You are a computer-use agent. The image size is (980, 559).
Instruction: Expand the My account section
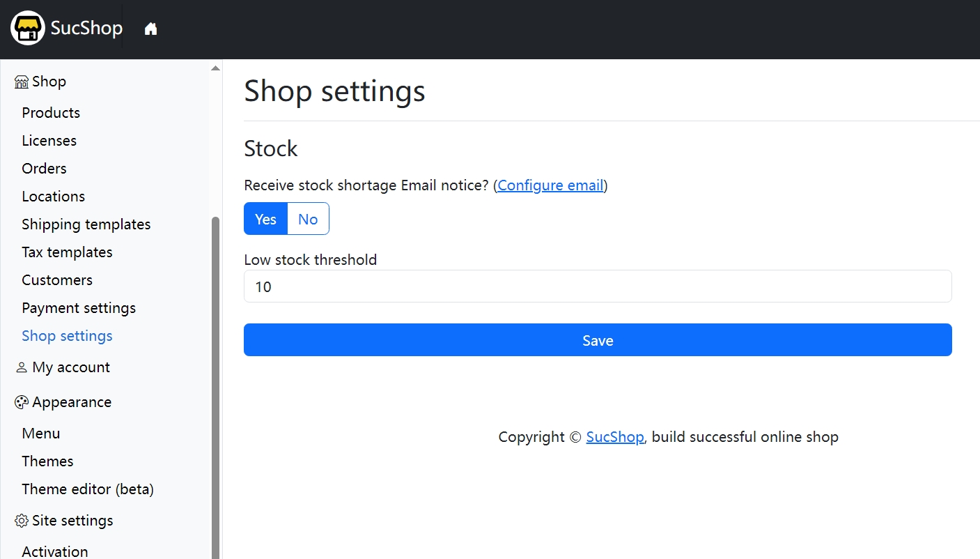click(71, 367)
